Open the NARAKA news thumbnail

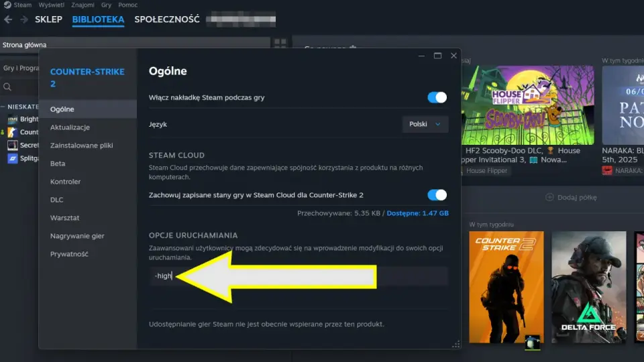(623, 105)
